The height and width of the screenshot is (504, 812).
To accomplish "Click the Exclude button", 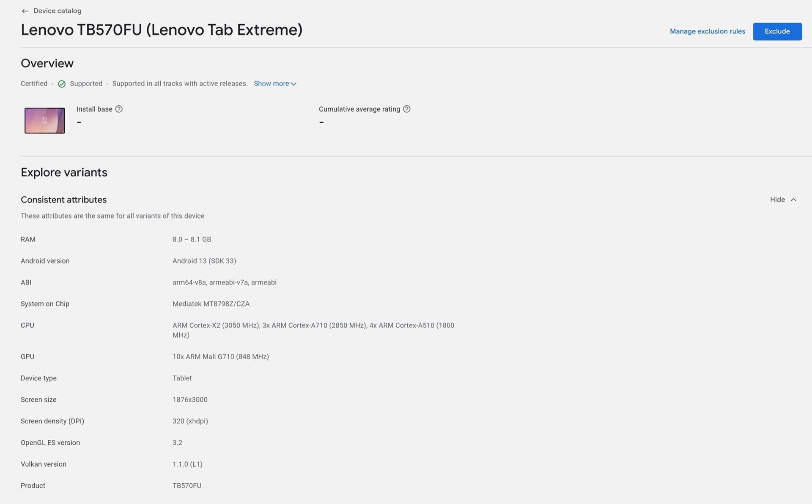I will 777,32.
